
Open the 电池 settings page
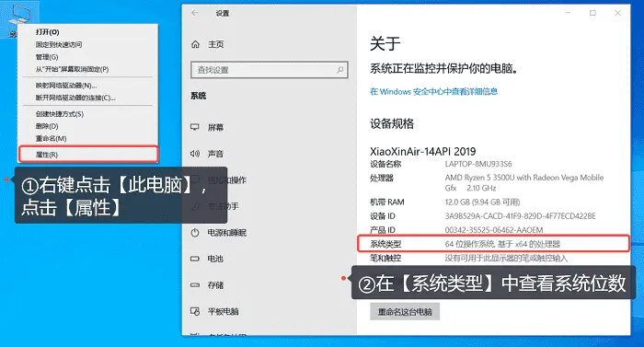pos(215,259)
